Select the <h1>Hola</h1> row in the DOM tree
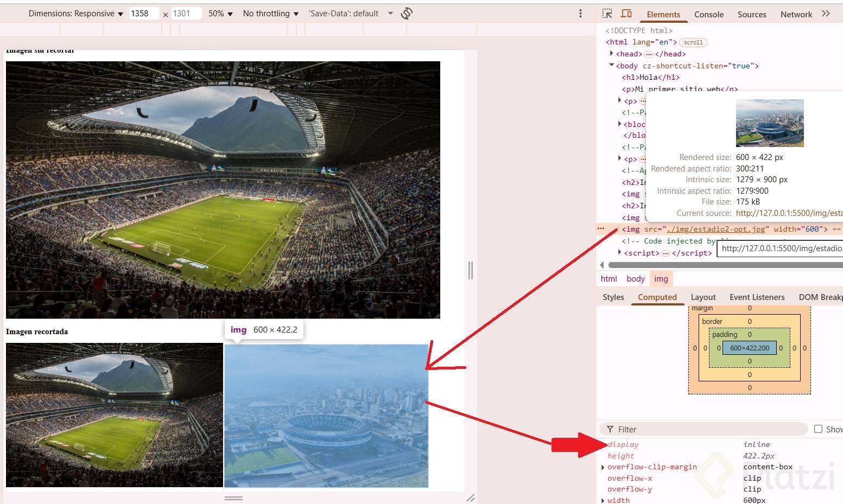 (651, 78)
